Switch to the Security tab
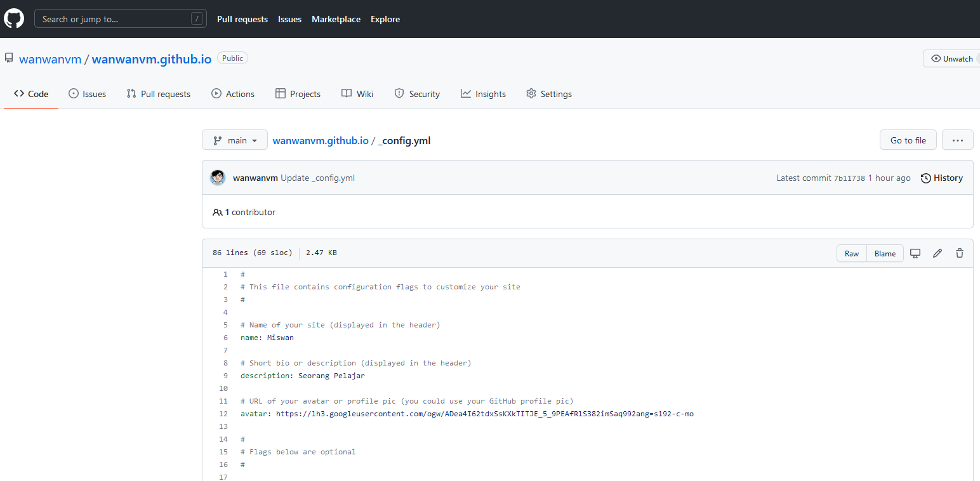Screen dimensions: 980x481 (x=417, y=94)
